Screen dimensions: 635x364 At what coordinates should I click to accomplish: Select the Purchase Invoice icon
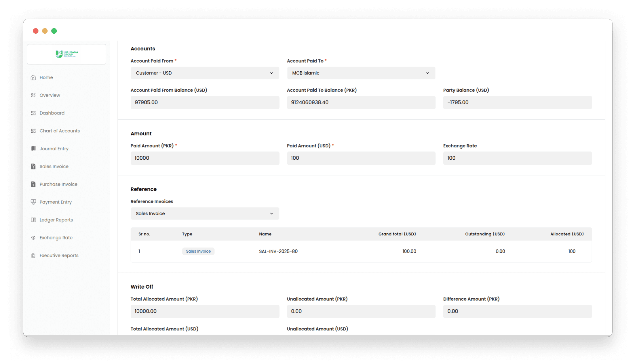coord(33,184)
